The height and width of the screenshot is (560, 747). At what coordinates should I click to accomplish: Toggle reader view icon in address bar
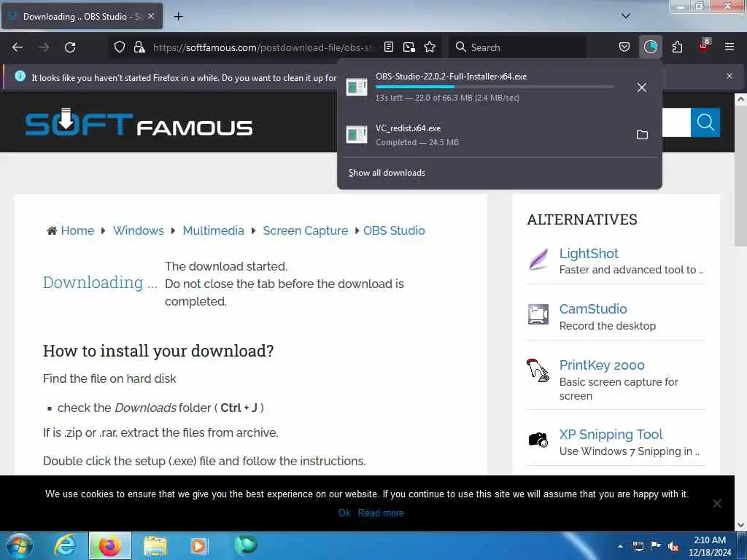point(389,47)
